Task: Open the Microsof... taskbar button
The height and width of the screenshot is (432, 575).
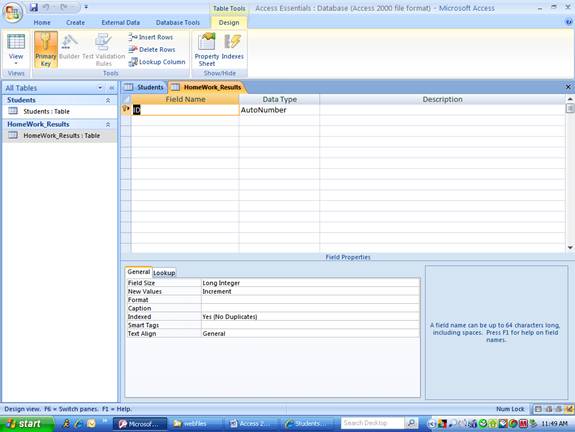Action: 140,424
